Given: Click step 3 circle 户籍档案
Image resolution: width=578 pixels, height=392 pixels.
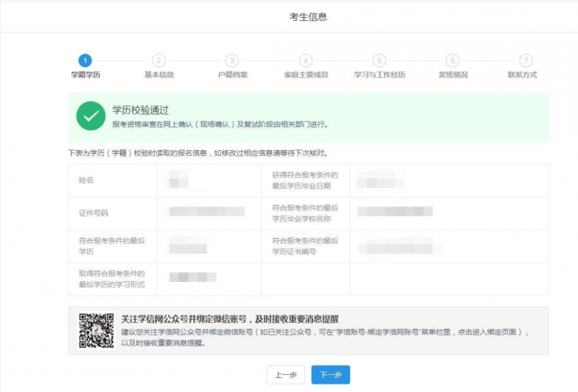Looking at the screenshot, I should tap(232, 60).
